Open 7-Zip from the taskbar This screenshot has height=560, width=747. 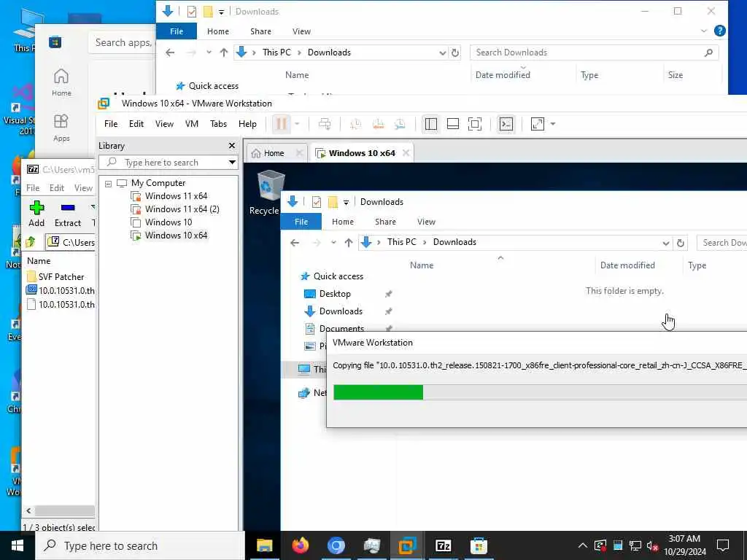point(443,545)
